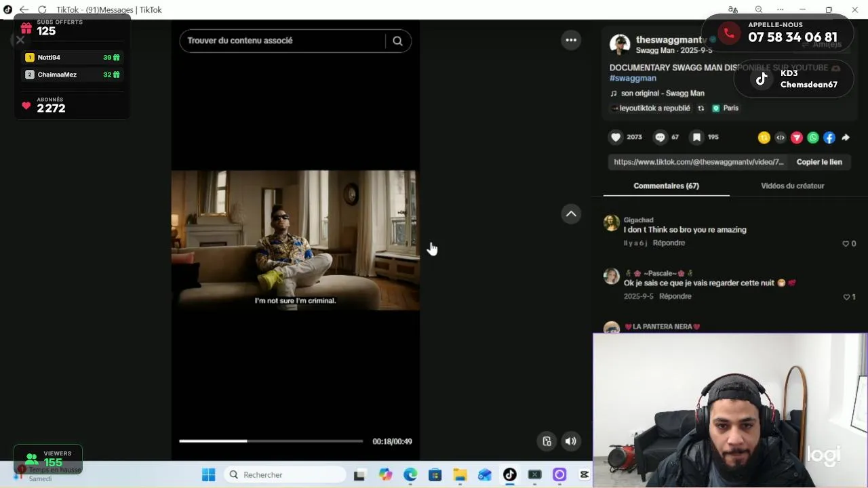Open the title bar three-dot menu

[780, 9]
